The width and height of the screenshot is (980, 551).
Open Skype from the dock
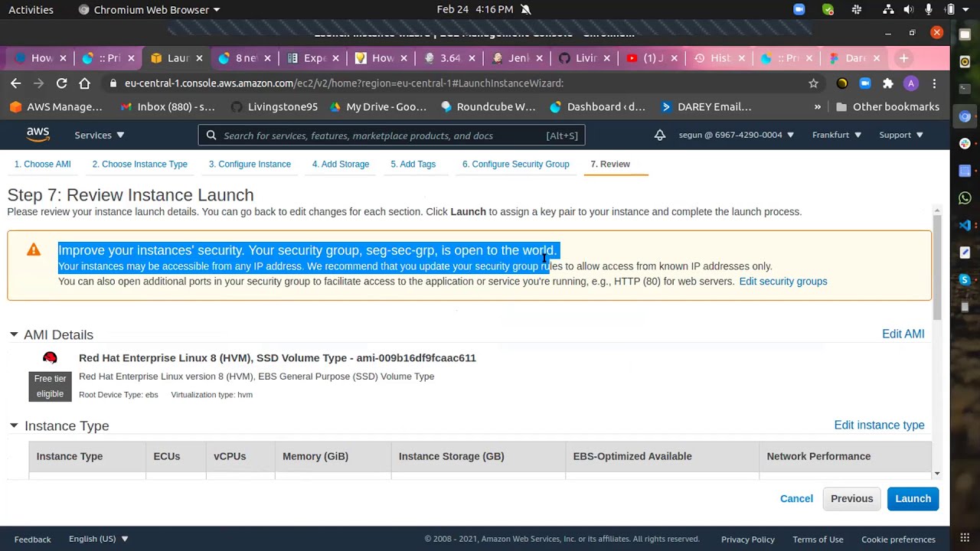[x=965, y=280]
